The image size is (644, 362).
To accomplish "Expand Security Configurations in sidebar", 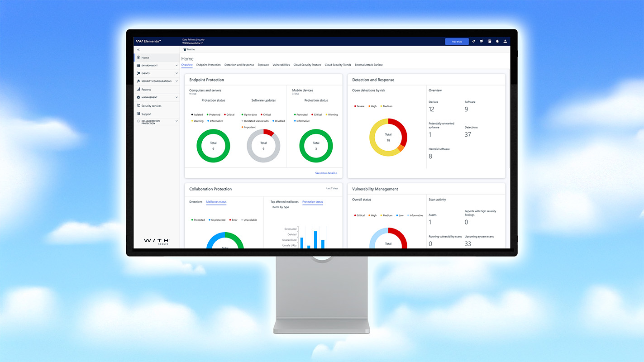I will coord(157,81).
